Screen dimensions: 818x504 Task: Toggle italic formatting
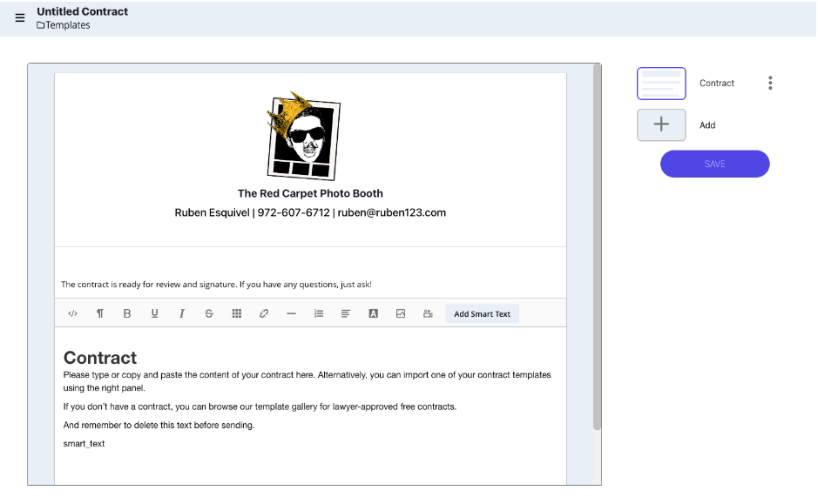[x=181, y=313]
